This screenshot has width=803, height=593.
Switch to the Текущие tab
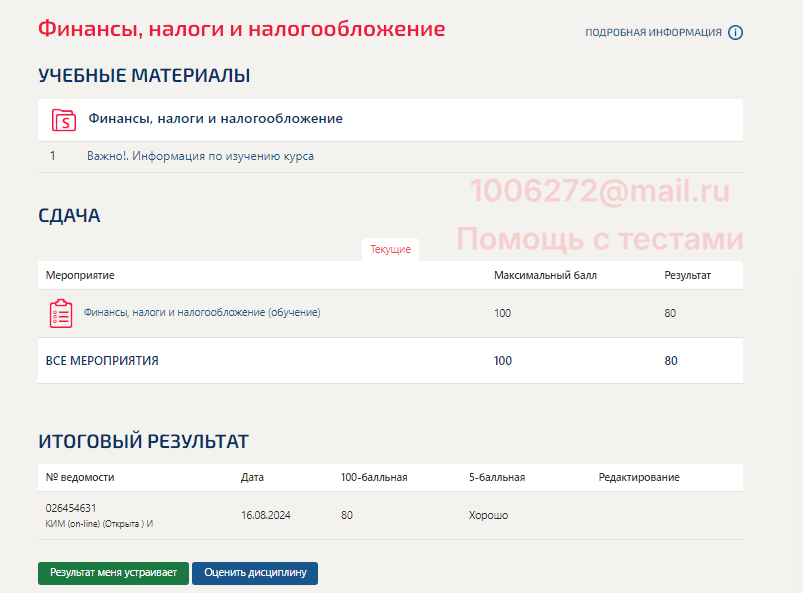pos(390,250)
